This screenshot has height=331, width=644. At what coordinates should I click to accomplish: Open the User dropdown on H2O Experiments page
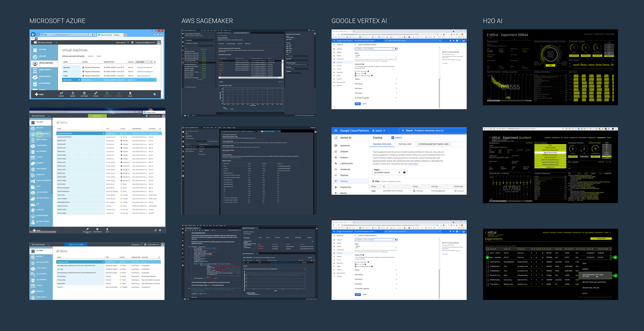pyautogui.click(x=607, y=233)
